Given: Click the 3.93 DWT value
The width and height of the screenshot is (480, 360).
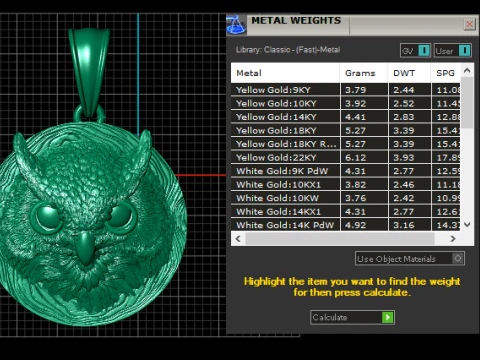Looking at the screenshot, I should tap(403, 157).
